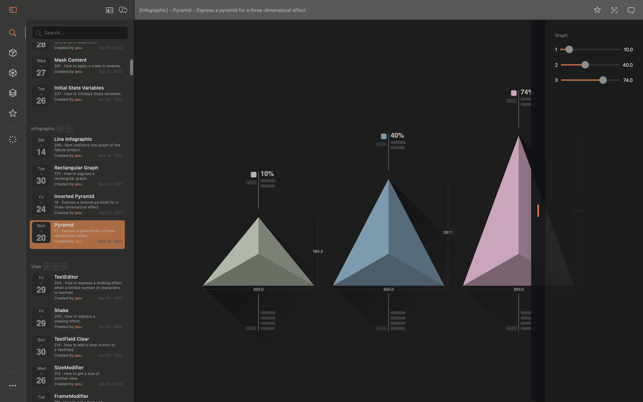
Task: Open the Line Infographic entry
Action: tap(77, 147)
